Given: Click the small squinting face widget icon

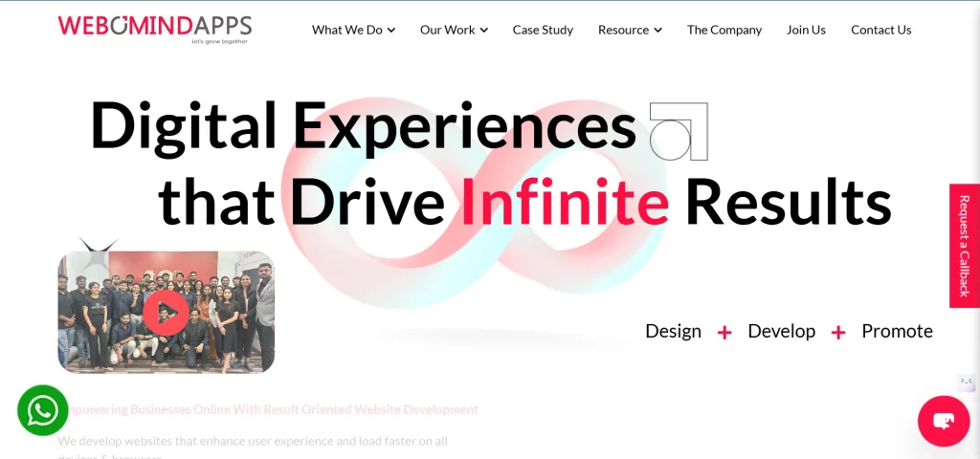Looking at the screenshot, I should [x=967, y=382].
